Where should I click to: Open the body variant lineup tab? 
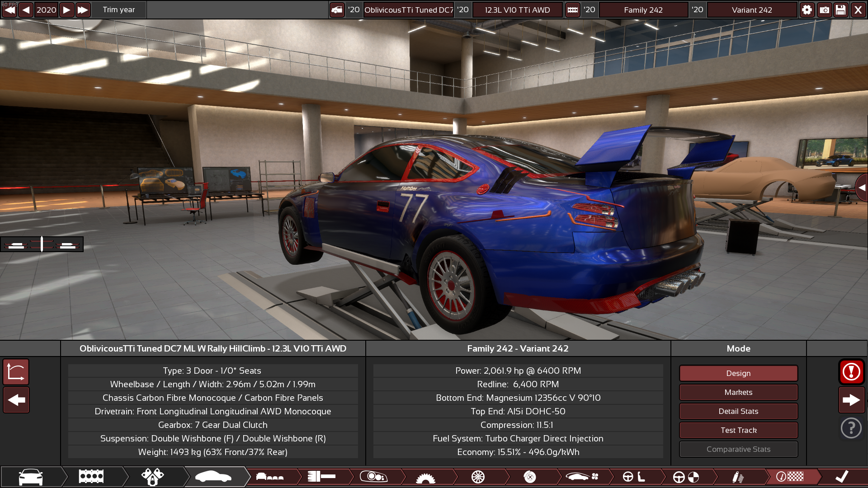coord(270,477)
